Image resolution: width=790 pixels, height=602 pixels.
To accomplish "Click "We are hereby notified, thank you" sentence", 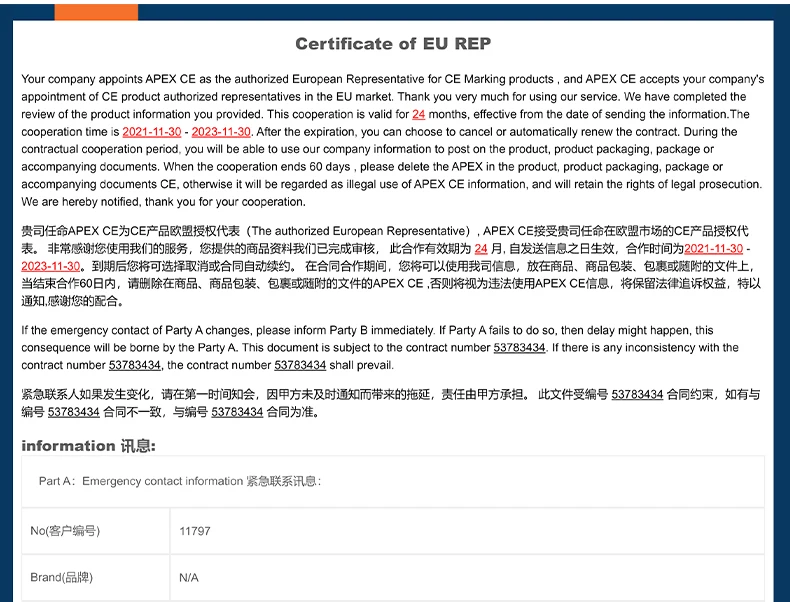I will (163, 202).
